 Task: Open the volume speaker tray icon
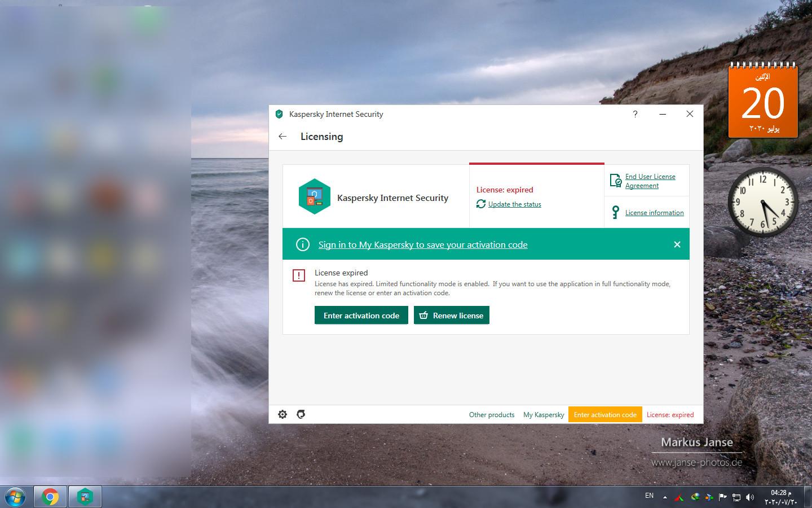click(x=750, y=497)
